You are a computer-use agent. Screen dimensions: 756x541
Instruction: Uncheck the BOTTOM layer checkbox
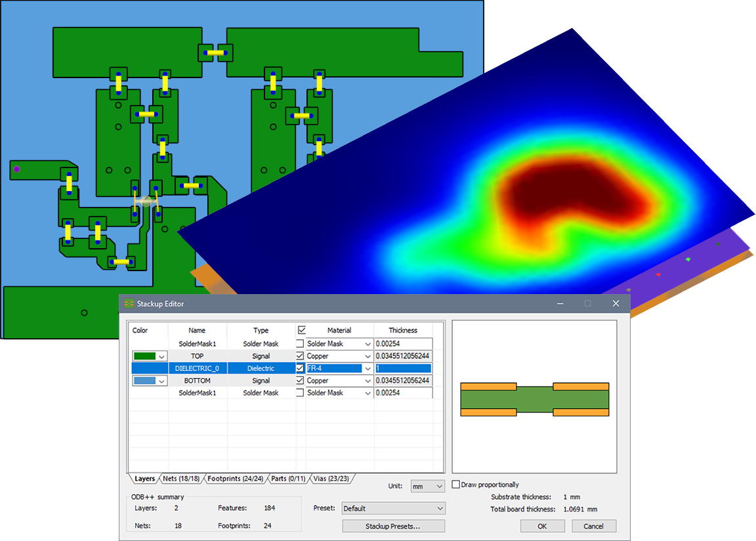click(300, 380)
